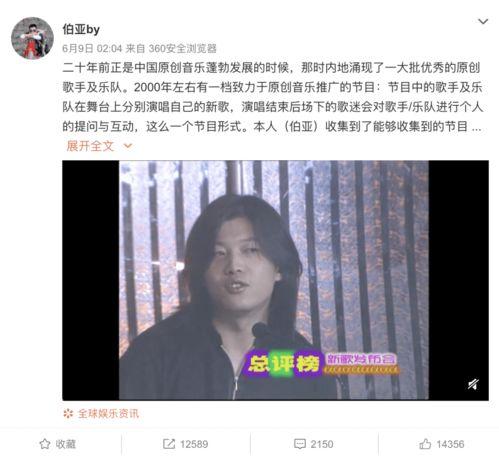
Task: Unmute the video using the speaker icon
Action: click(x=473, y=384)
